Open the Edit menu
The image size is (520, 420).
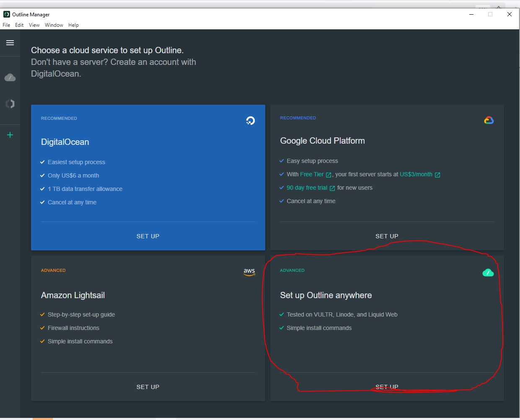pos(19,25)
